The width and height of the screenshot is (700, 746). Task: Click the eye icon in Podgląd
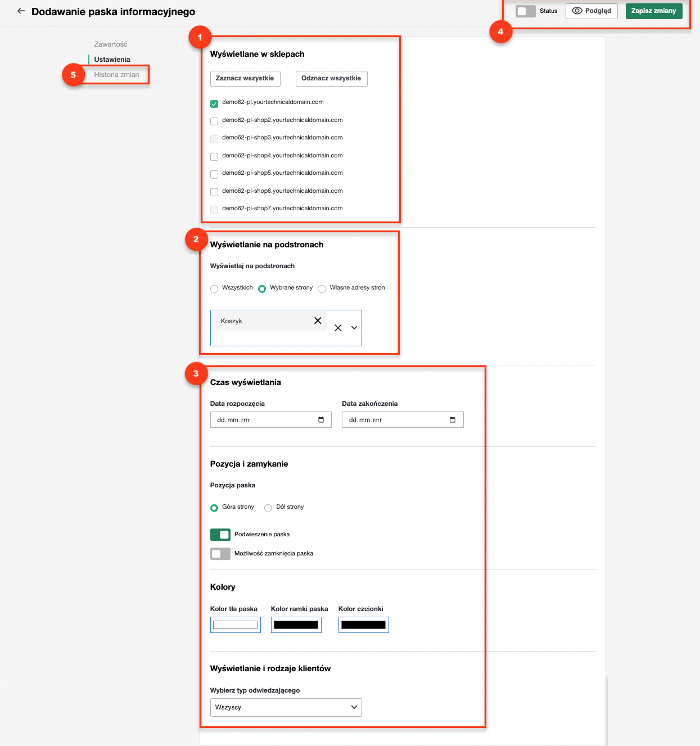click(x=577, y=11)
